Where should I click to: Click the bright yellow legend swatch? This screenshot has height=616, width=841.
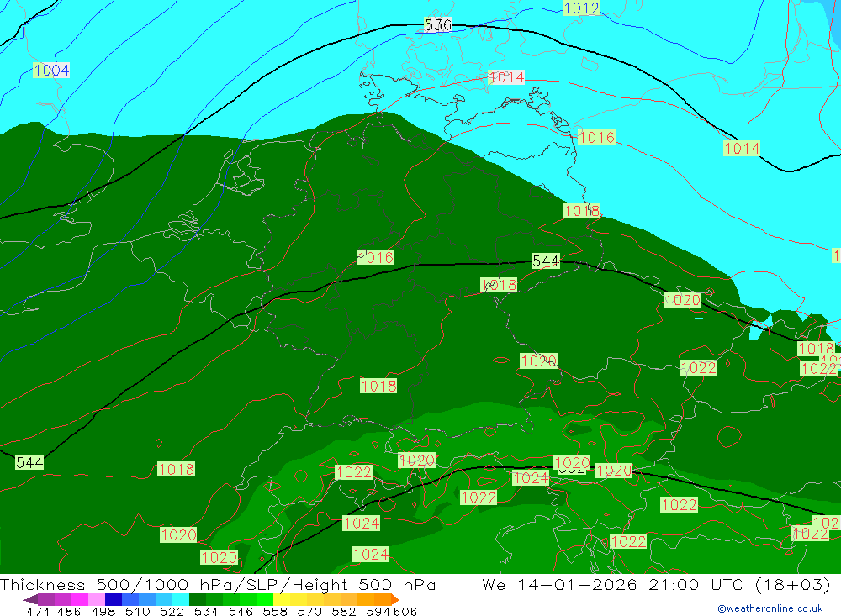[282, 599]
